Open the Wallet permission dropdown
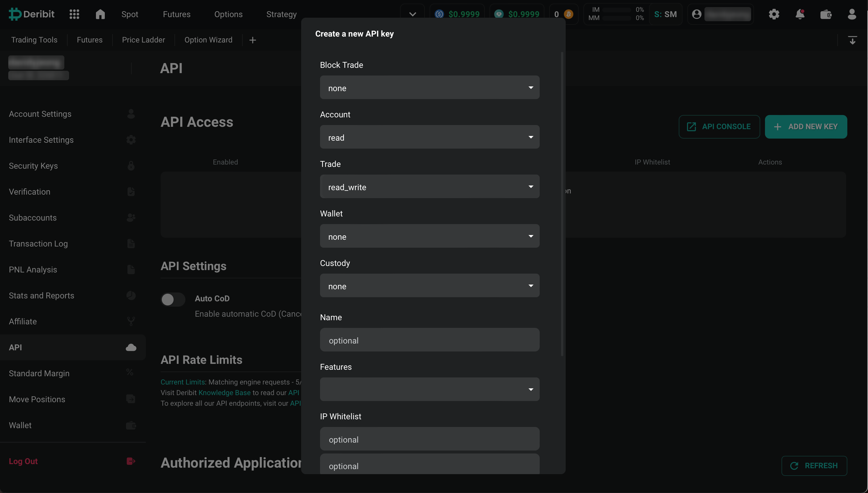 click(430, 236)
